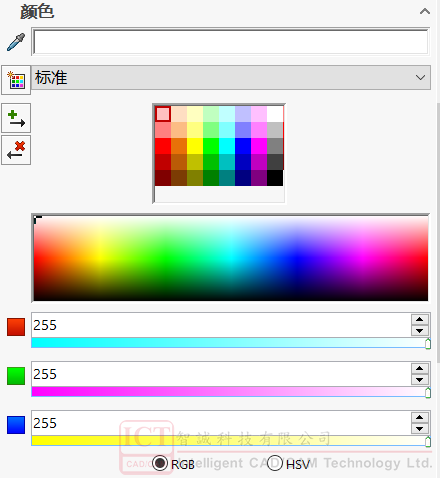The height and width of the screenshot is (478, 440).
Task: Decrease the green value with down arrow
Action: pyautogui.click(x=419, y=380)
